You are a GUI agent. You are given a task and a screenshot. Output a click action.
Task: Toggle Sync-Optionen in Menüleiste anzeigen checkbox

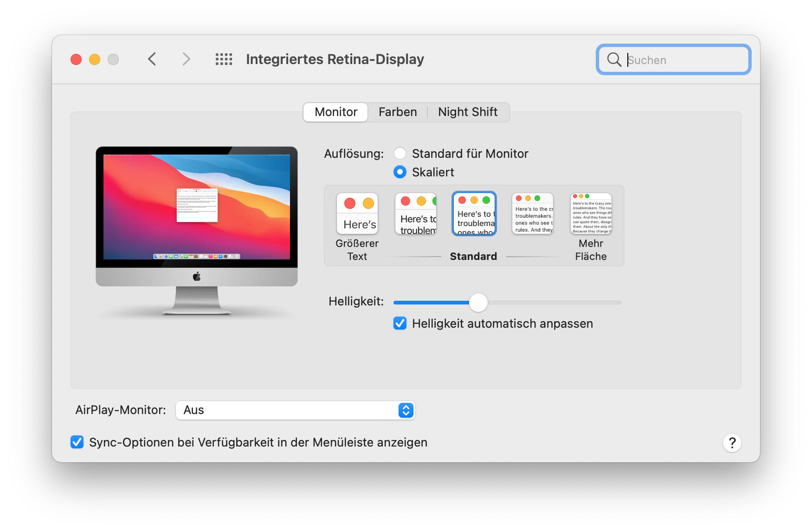coord(77,442)
